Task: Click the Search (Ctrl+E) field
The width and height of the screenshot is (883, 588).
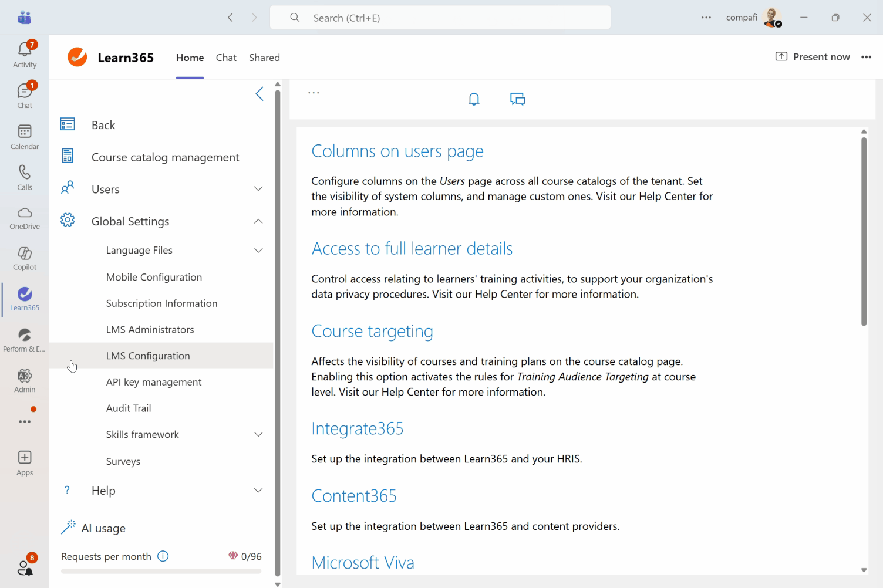Action: (x=439, y=17)
